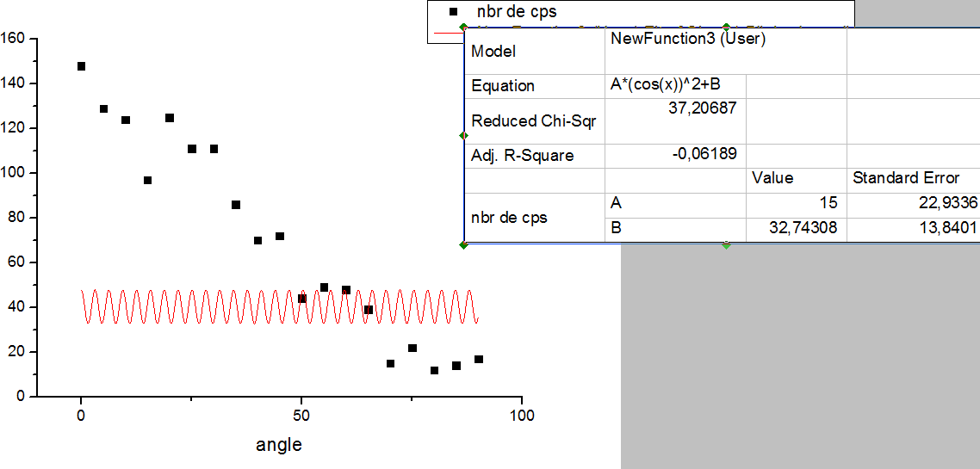980x469 pixels.
Task: Click the parameter A value 15
Action: [828, 204]
